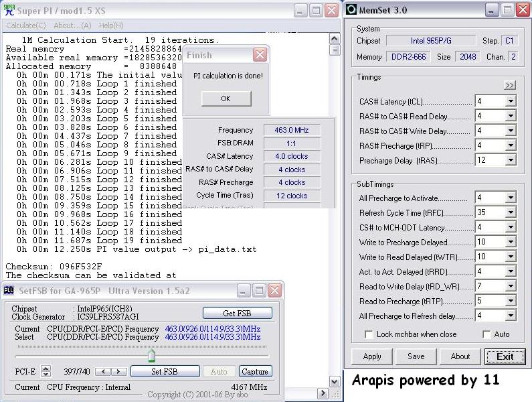Click Frequency value 463.0 MHz
The width and height of the screenshot is (532, 402).
click(292, 130)
